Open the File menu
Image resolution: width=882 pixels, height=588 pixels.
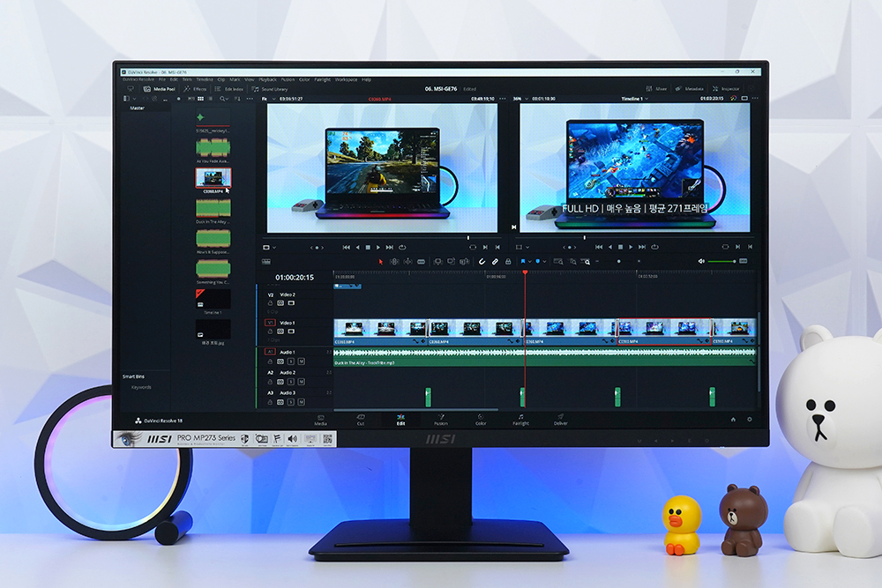(x=162, y=80)
